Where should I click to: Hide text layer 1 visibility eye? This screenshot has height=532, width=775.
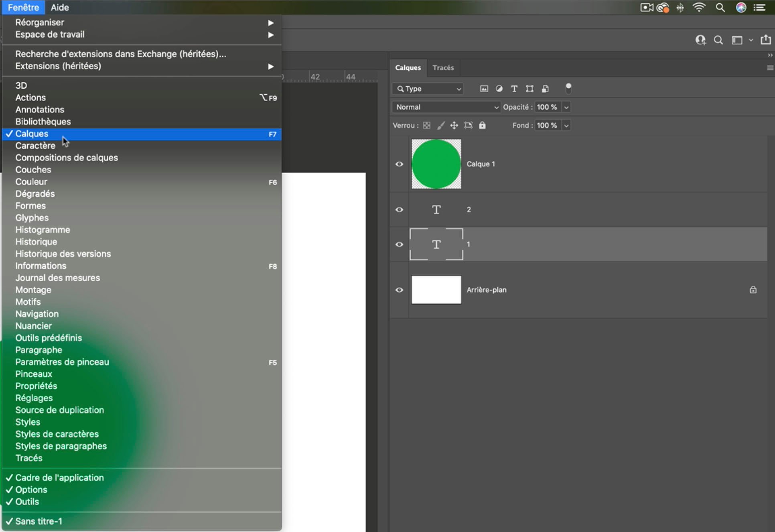click(399, 244)
